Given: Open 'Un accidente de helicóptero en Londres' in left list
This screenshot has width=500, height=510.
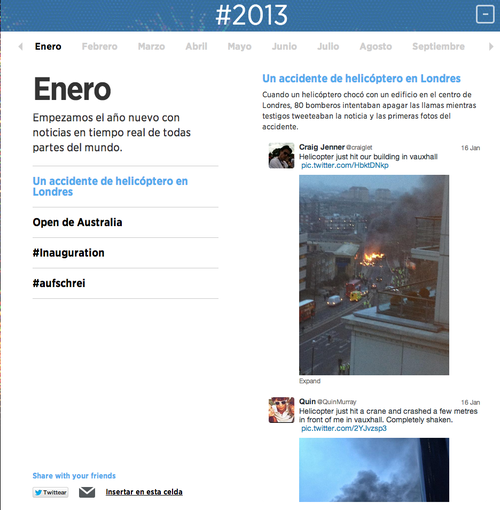Looking at the screenshot, I should click(x=110, y=186).
